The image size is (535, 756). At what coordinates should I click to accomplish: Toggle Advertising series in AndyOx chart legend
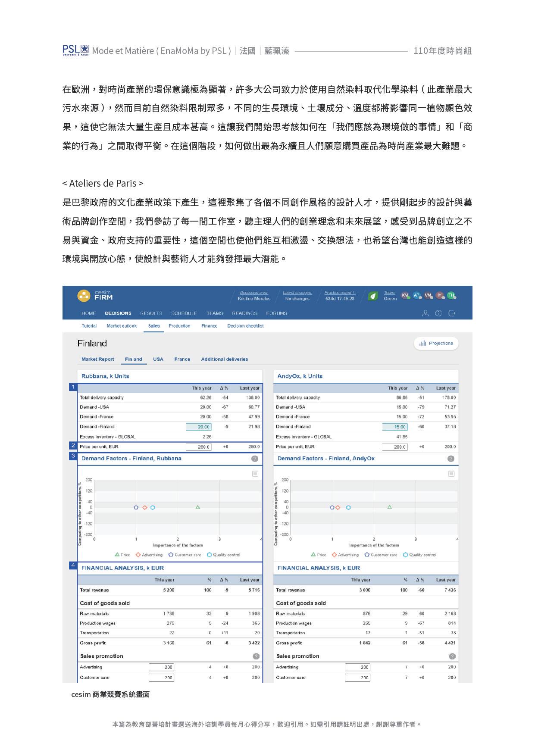(x=345, y=555)
